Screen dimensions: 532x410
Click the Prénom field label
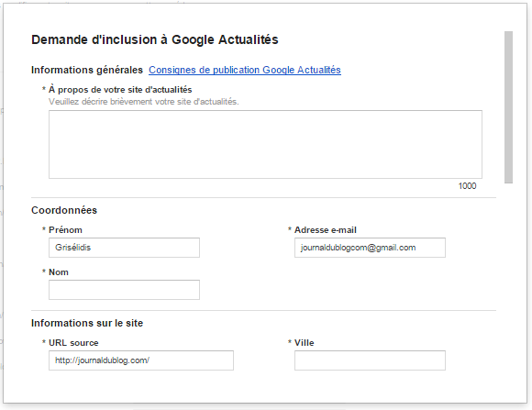(x=65, y=230)
